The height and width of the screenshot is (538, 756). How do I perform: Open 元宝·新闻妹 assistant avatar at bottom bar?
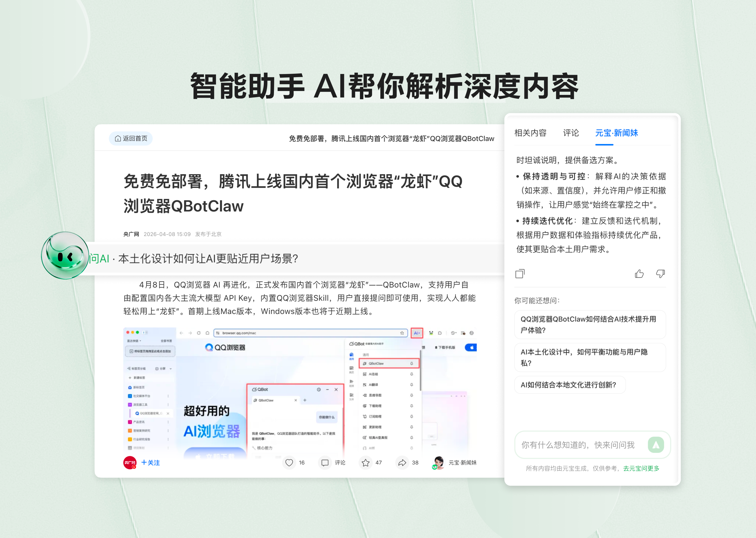[438, 462]
